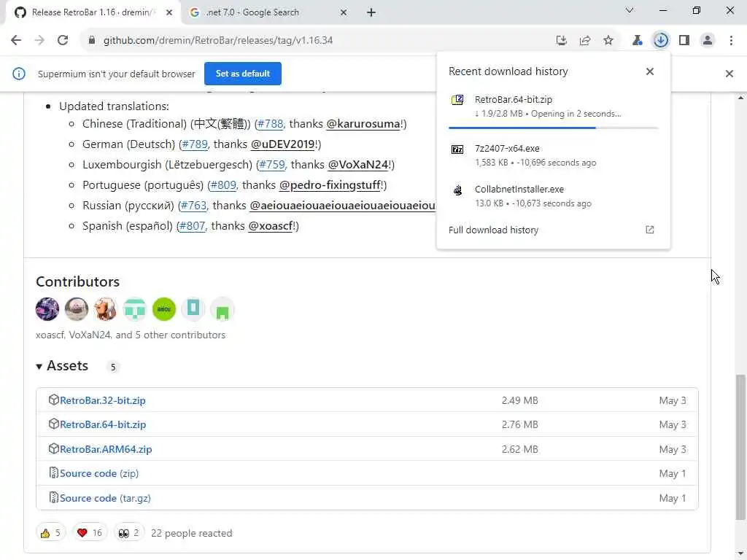747x560 pixels.
Task: Toggle the eyes reaction
Action: [x=128, y=533]
